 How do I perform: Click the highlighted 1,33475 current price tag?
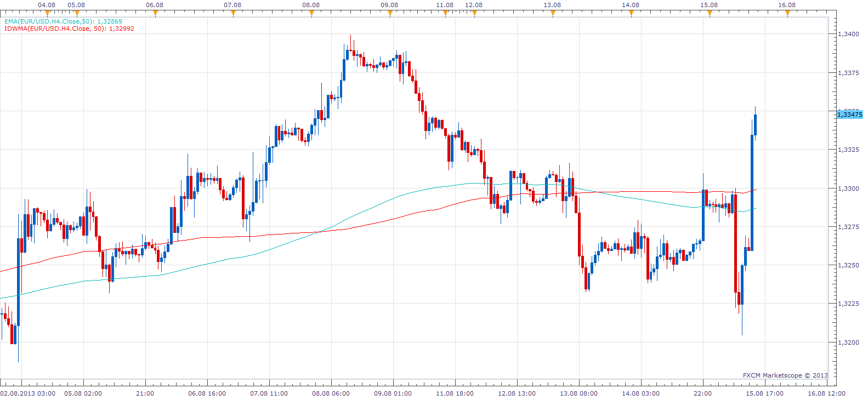click(850, 115)
